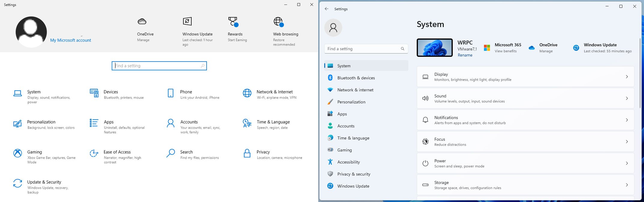644x202 pixels.
Task: Click Find a setting field in Windows 11
Action: coord(366,49)
